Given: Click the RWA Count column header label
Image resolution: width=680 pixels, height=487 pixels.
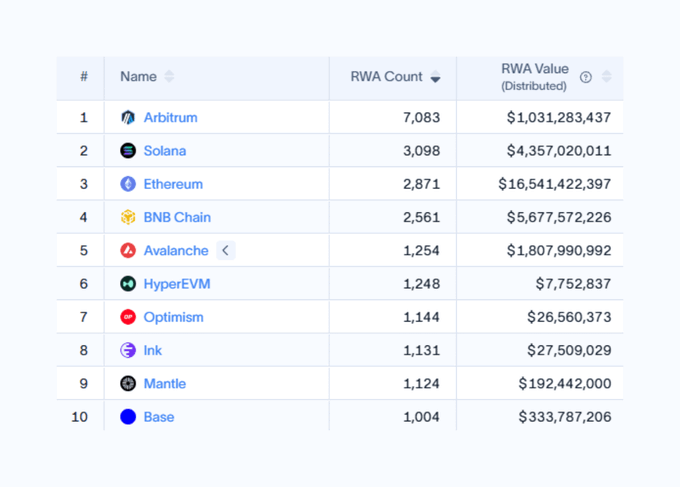Looking at the screenshot, I should click(386, 77).
